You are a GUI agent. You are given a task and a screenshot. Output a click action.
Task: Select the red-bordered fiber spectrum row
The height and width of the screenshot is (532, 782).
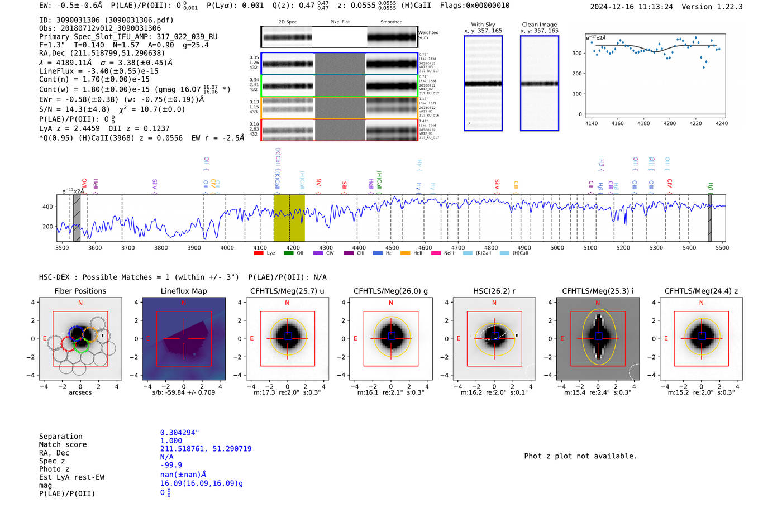coord(339,130)
